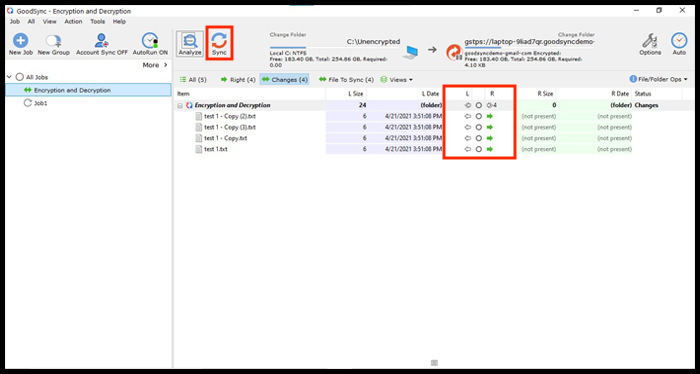700x374 pixels.
Task: Click the Sync button
Action: [x=219, y=43]
